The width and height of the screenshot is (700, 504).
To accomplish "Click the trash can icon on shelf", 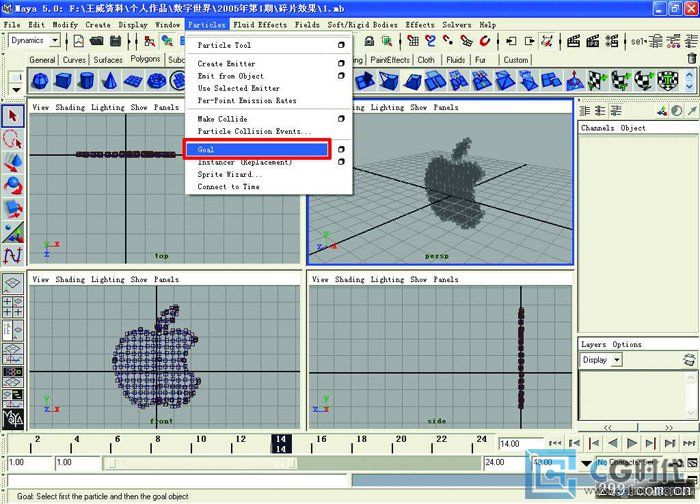I will tap(692, 58).
